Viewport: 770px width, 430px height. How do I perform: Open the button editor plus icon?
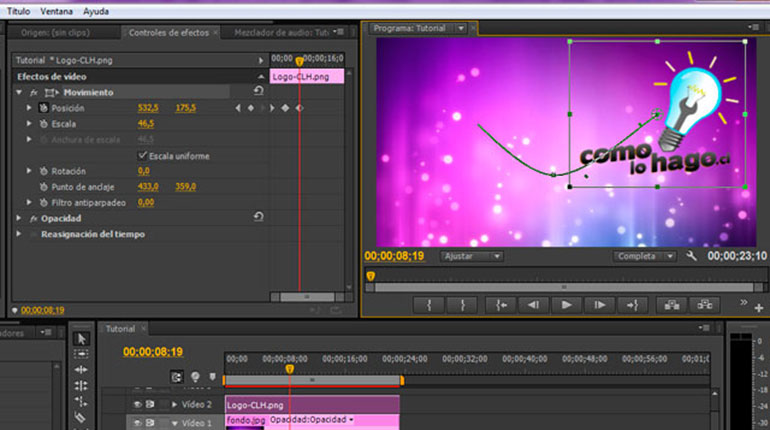[x=759, y=308]
